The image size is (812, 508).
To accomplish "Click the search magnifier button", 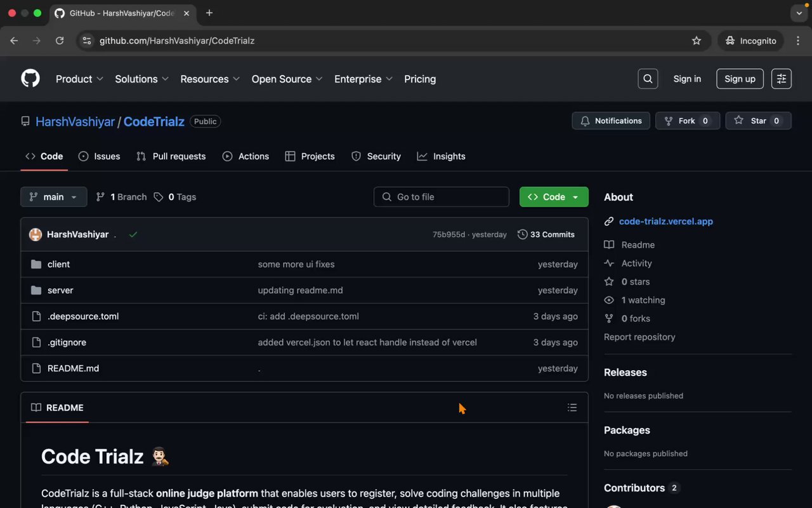I will tap(648, 79).
